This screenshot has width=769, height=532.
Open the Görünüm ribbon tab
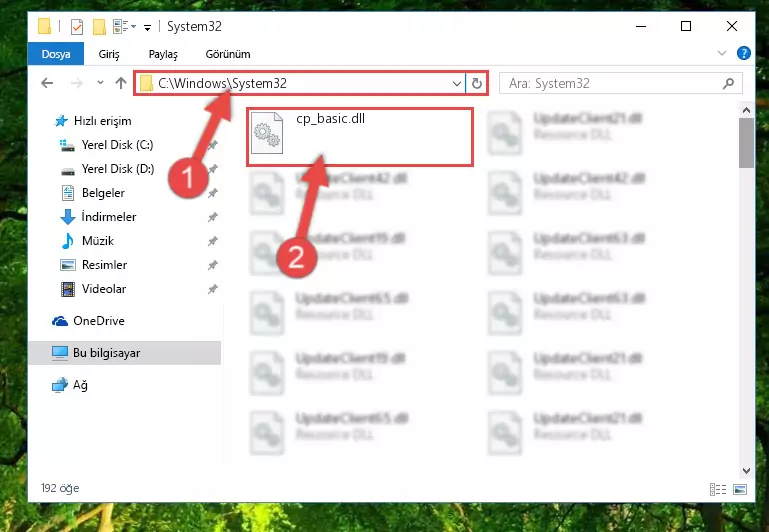click(x=228, y=54)
